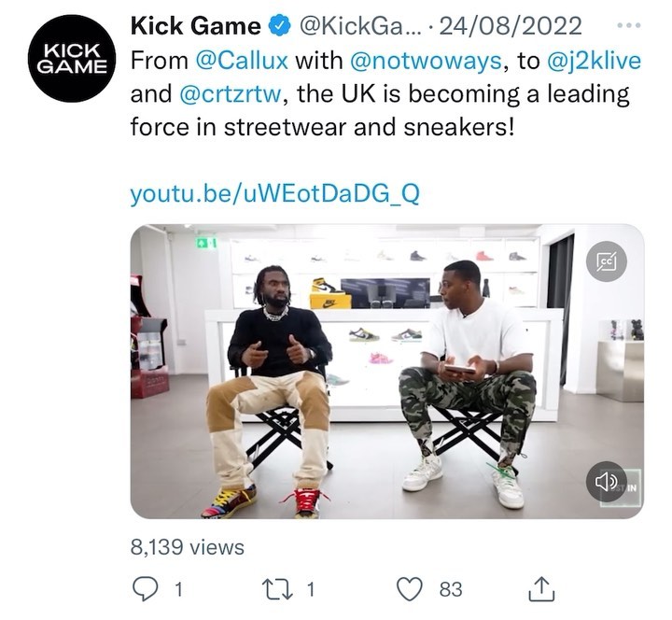Unmute the video with speaker icon

tap(607, 482)
